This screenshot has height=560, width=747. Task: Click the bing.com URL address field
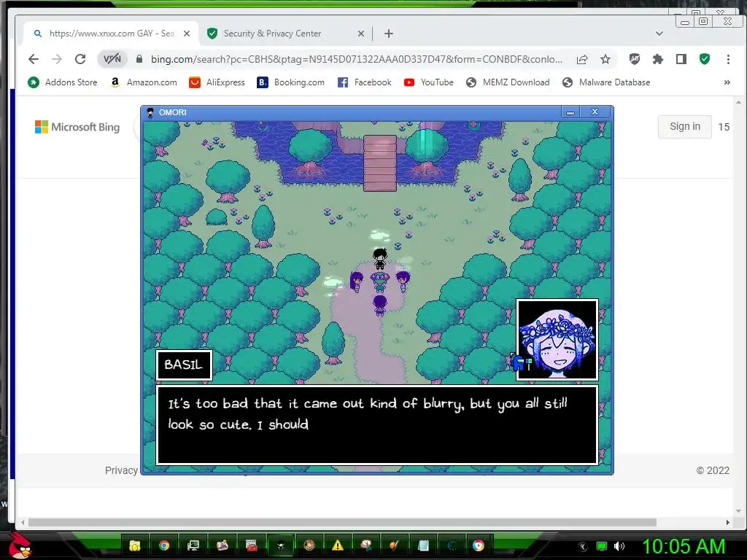click(356, 59)
